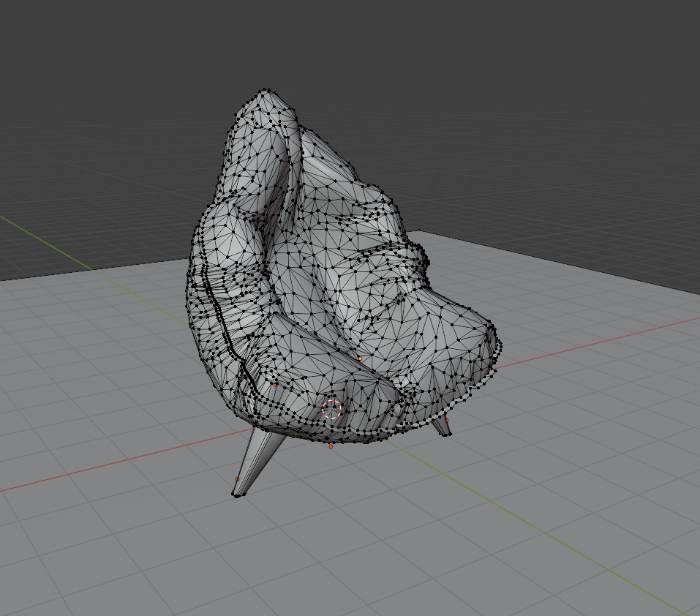Click the red-white 3D cursor circle
The height and width of the screenshot is (616, 700).
[331, 410]
